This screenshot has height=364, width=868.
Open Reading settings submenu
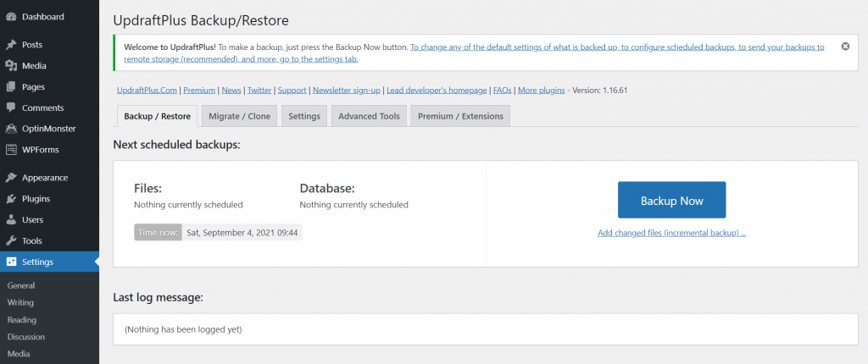coord(21,320)
